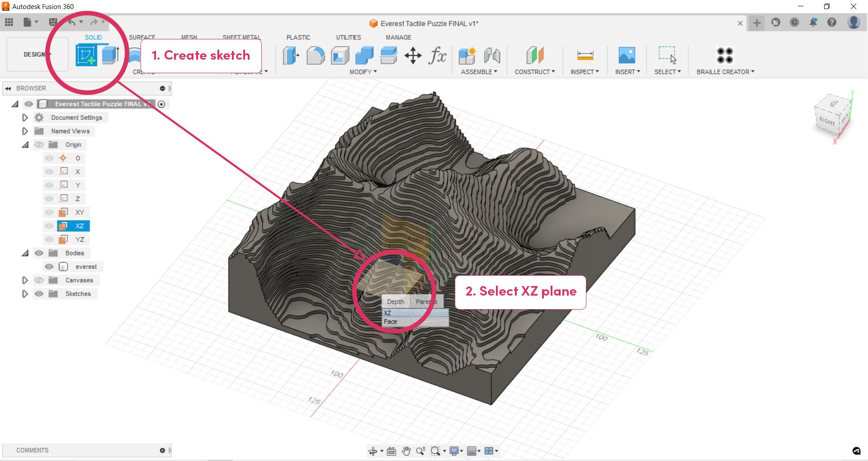Click the New Component icon
Screen dimensions: 868x461
tap(467, 56)
